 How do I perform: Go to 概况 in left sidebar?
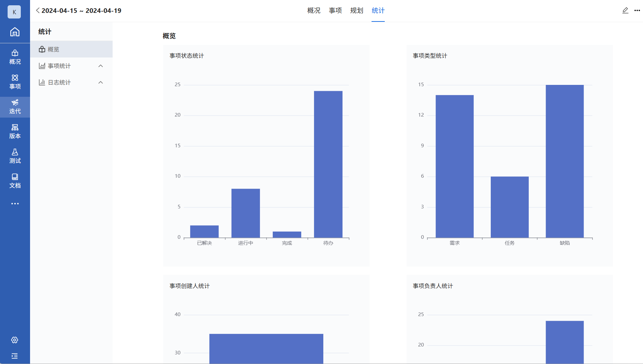tap(15, 57)
